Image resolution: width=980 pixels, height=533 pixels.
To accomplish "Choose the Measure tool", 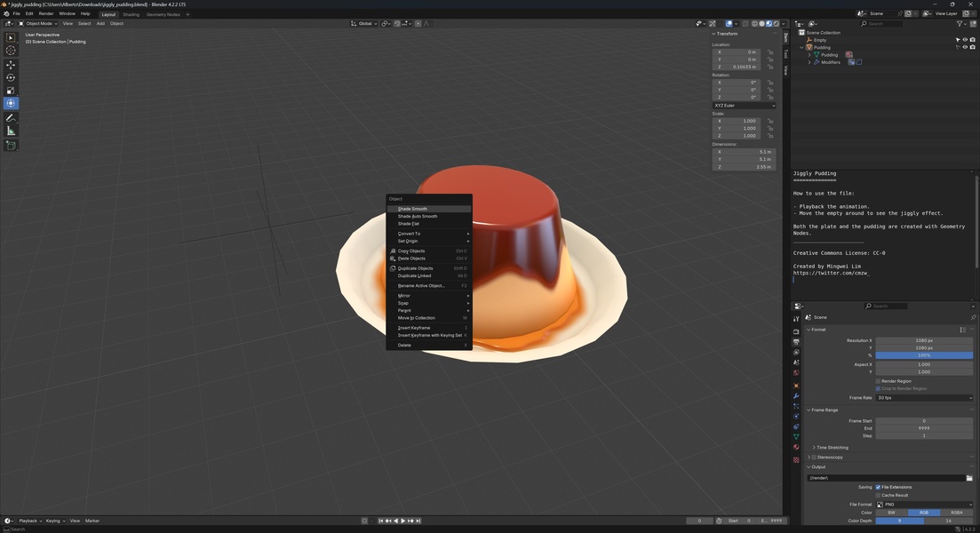I will [x=11, y=131].
